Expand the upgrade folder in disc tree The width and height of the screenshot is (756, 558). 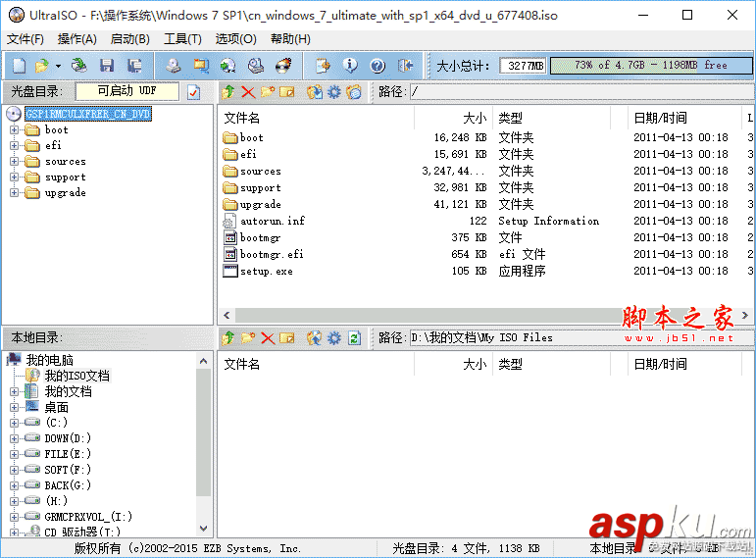pyautogui.click(x=14, y=193)
